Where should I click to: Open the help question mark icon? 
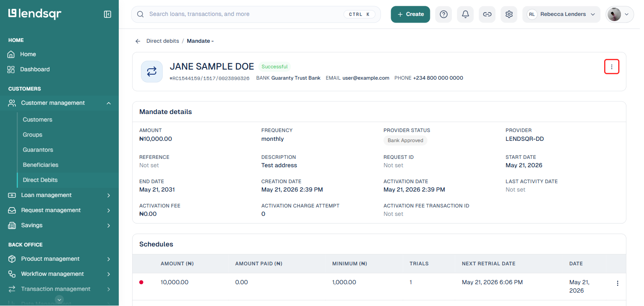coord(443,14)
